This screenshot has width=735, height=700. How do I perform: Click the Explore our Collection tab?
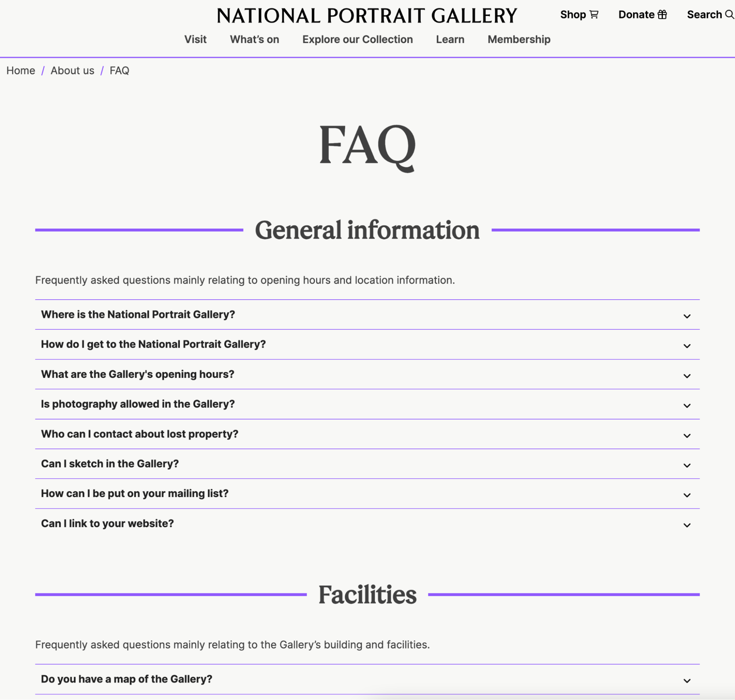click(357, 39)
